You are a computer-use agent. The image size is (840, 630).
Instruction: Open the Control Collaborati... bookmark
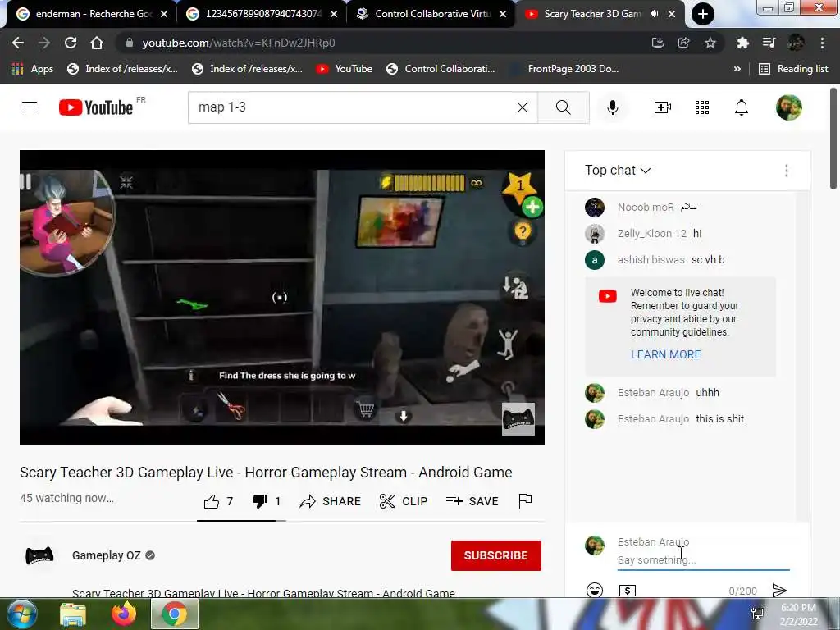click(x=441, y=69)
